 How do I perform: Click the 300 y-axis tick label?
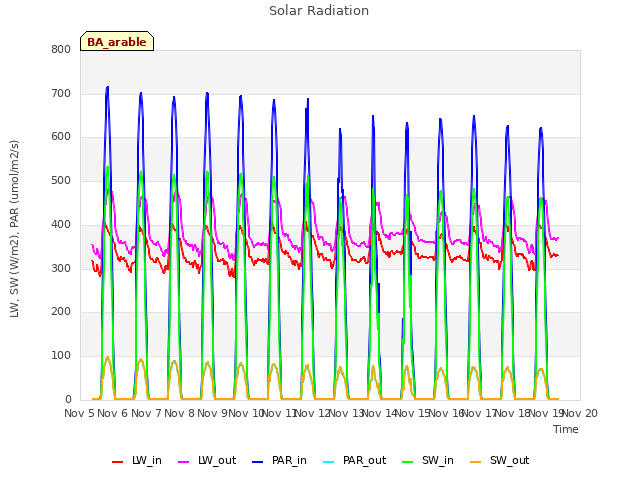(x=61, y=268)
